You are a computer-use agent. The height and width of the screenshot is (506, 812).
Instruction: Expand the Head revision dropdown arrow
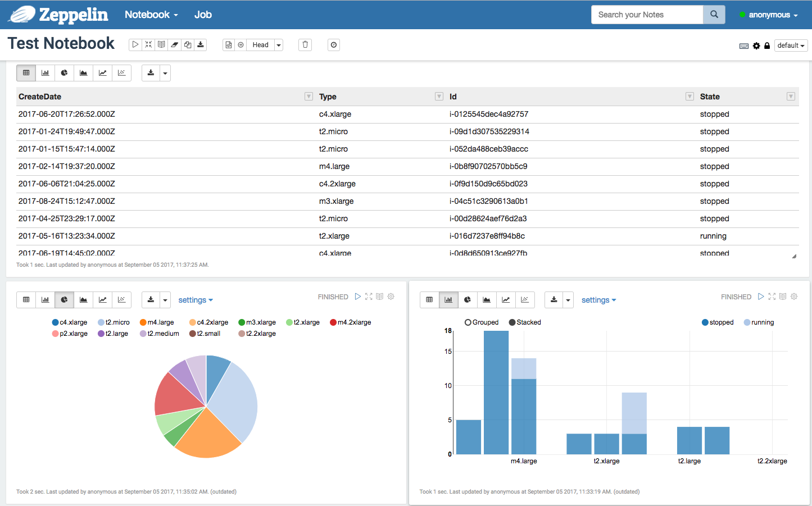tap(279, 45)
